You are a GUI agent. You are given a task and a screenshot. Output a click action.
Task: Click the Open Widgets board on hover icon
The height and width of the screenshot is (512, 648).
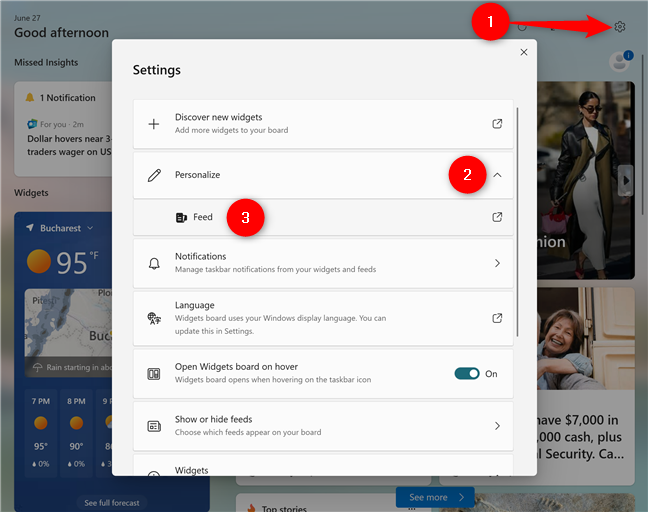(154, 374)
